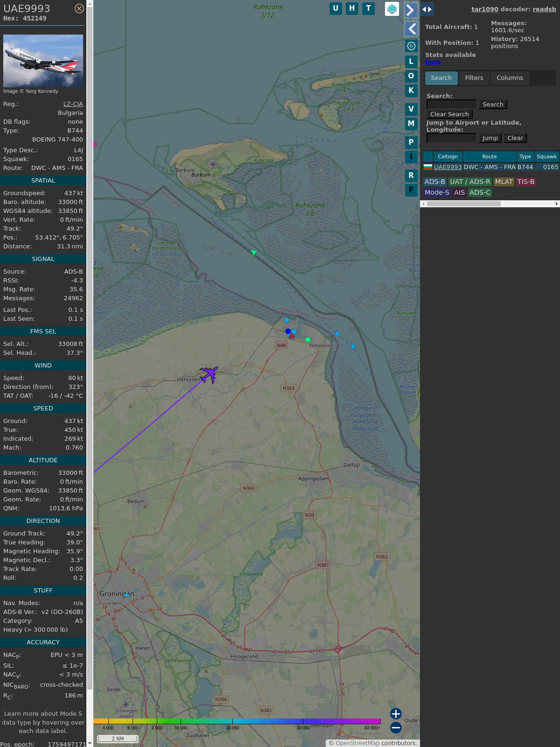The image size is (560, 747).
Task: Click the Boeing 747 aircraft photo thumbnail
Action: pos(43,61)
